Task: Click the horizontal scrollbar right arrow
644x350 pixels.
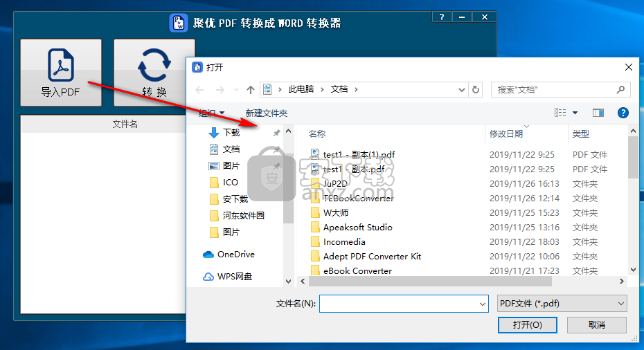Action: (x=621, y=281)
